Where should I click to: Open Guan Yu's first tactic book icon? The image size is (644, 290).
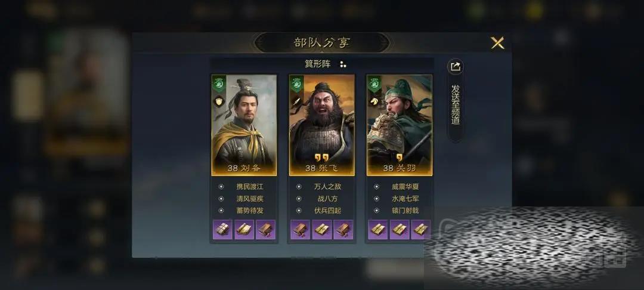coord(378,229)
